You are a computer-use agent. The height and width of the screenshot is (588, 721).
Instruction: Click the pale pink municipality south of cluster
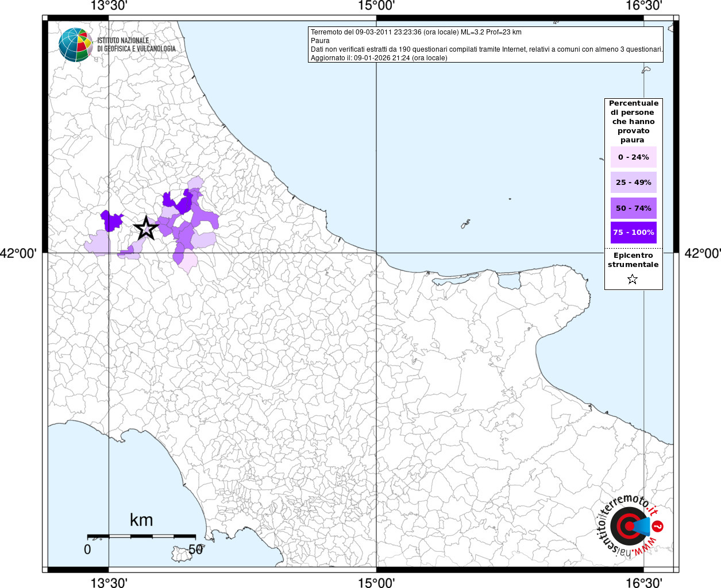[188, 262]
